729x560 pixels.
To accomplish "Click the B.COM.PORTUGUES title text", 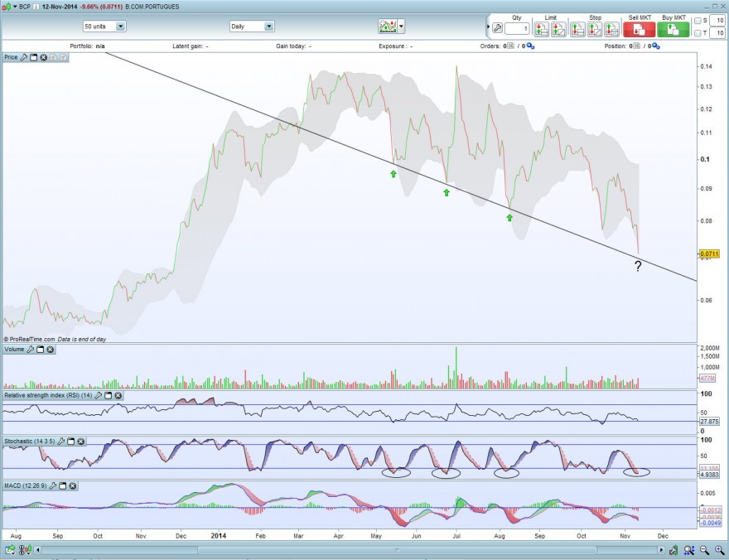I will click(152, 7).
